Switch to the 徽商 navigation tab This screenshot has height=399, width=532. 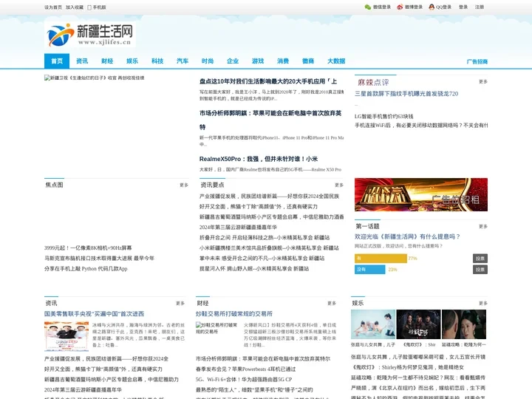click(x=307, y=61)
